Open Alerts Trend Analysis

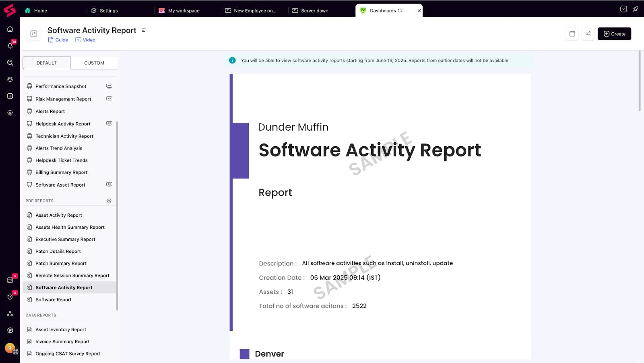[x=59, y=148]
